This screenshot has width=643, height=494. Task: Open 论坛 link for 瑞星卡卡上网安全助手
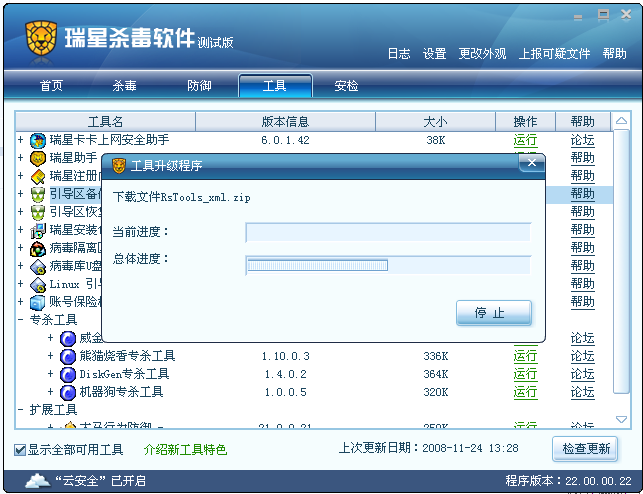pyautogui.click(x=582, y=140)
